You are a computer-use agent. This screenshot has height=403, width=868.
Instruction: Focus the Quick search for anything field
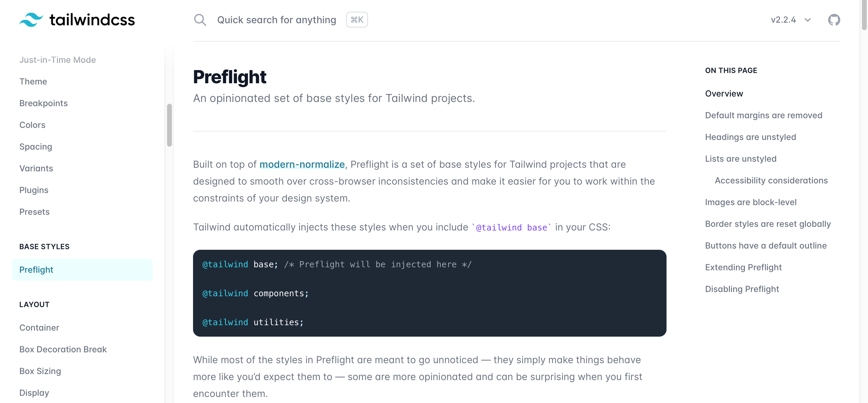coord(276,20)
